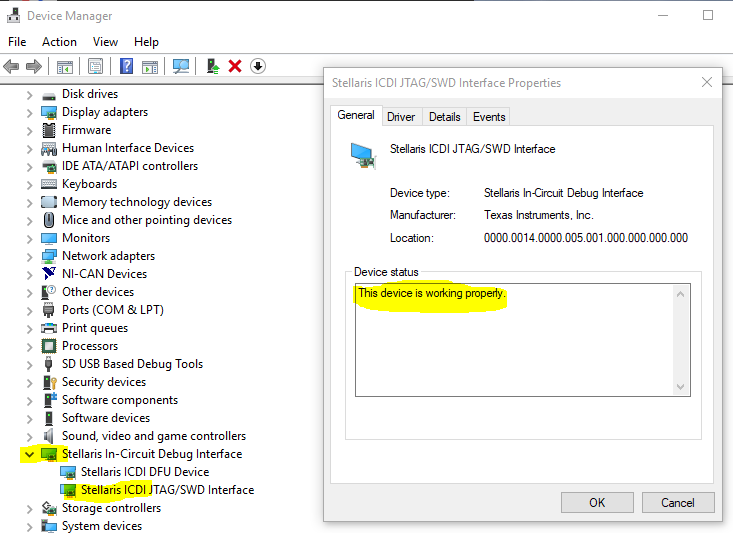Switch to the Details tab
This screenshot has width=733, height=533.
(445, 117)
